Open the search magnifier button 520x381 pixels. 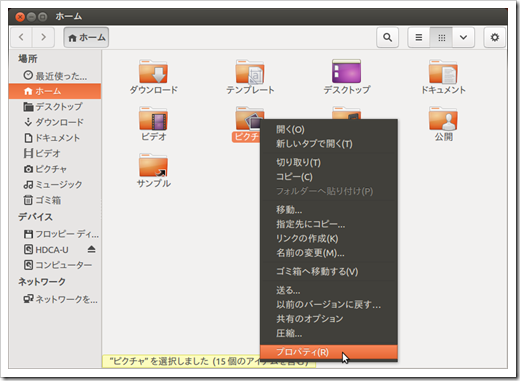387,37
